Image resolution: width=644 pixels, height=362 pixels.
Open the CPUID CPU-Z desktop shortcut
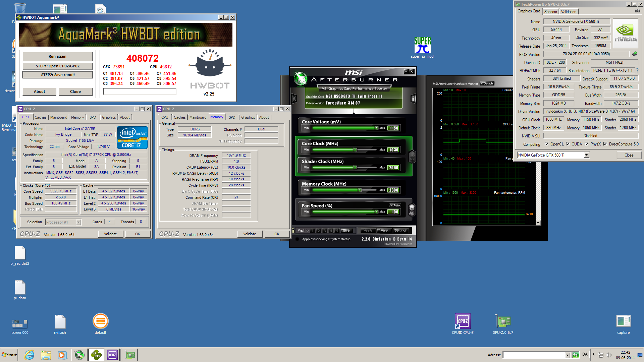point(463,324)
